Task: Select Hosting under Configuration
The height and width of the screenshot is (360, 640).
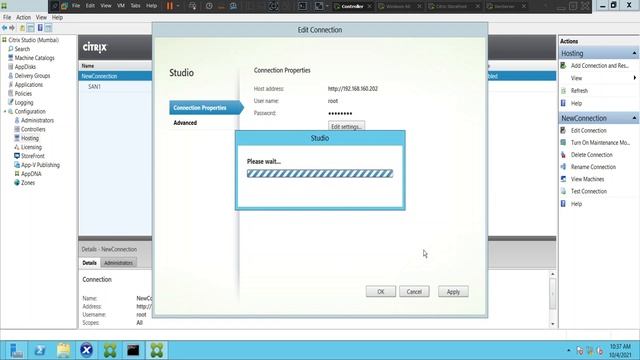Action: [30, 138]
